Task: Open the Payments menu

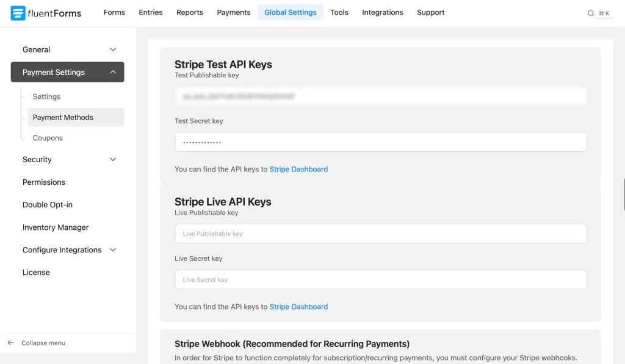Action: click(234, 12)
